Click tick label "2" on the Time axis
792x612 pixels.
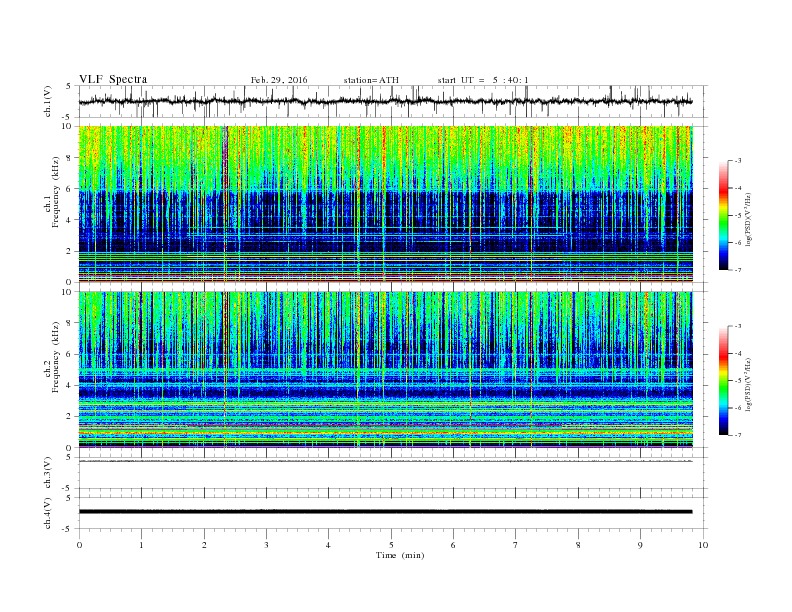(x=204, y=545)
